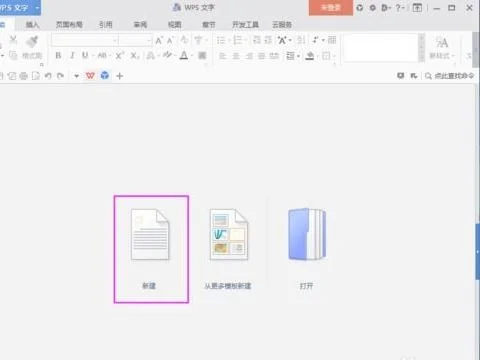Click the refresh circle icon in title bar
Image resolution: width=480 pixels, height=360 pixels.
[359, 7]
